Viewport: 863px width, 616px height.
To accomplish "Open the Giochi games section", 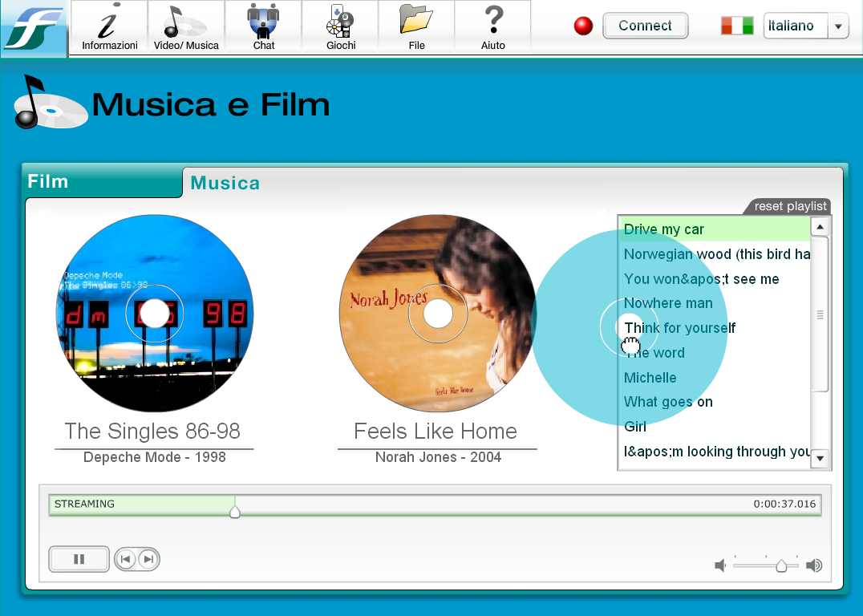I will [x=340, y=26].
